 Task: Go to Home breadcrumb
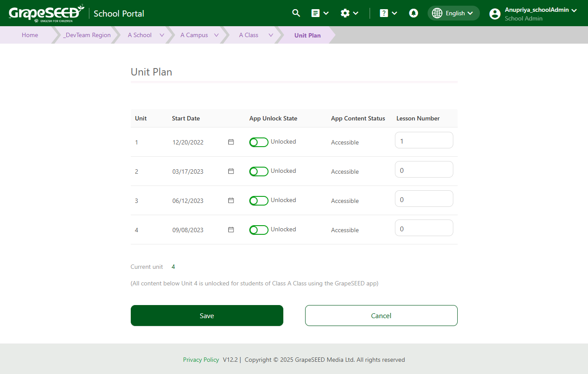coord(30,35)
